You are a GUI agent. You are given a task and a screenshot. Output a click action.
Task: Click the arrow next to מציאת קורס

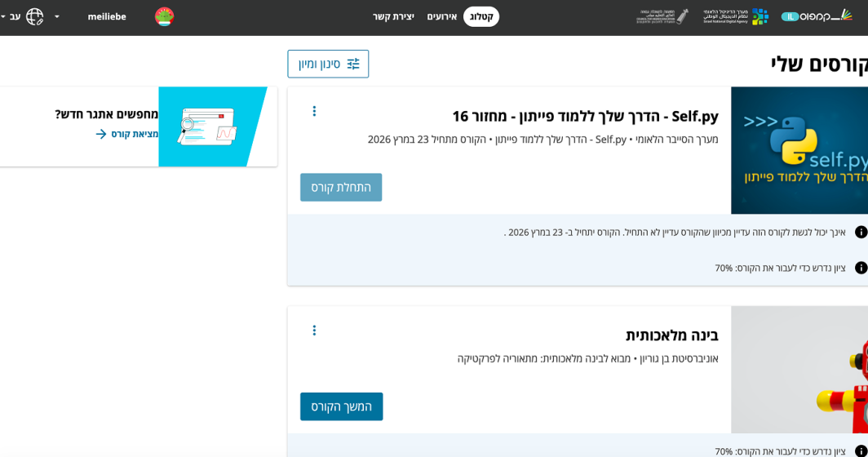click(x=101, y=134)
